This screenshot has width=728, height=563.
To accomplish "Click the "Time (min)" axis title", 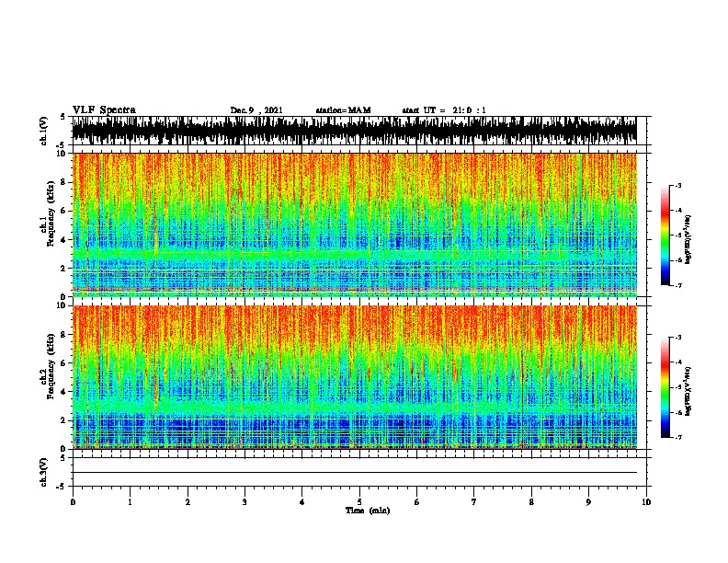I will 368,511.
